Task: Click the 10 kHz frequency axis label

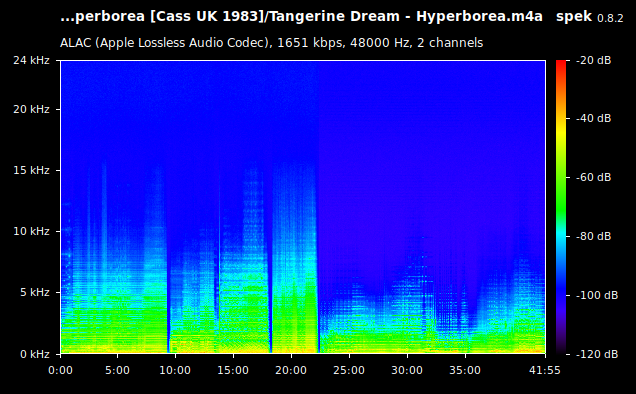Action: point(31,231)
